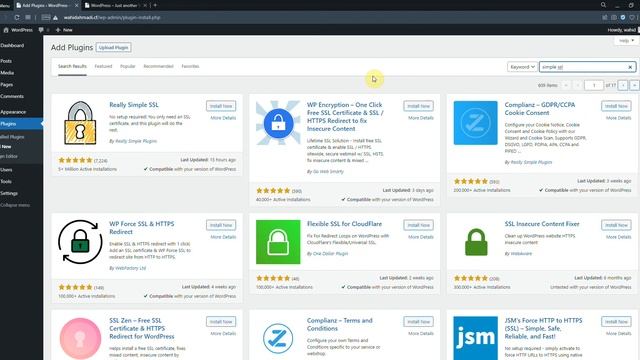Image resolution: width=640 pixels, height=360 pixels.
Task: Click the WP Force SSL plugin icon
Action: [x=80, y=242]
